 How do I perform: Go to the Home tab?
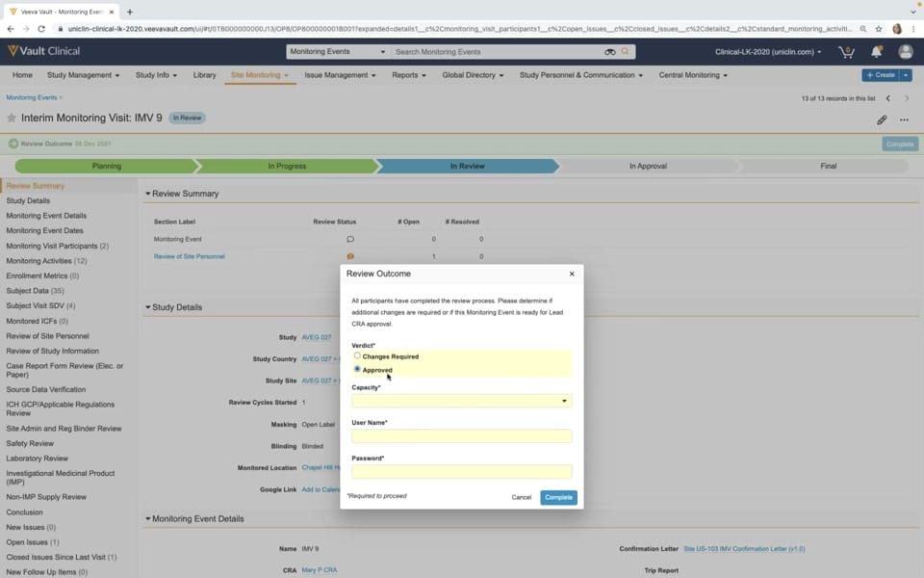pyautogui.click(x=22, y=75)
